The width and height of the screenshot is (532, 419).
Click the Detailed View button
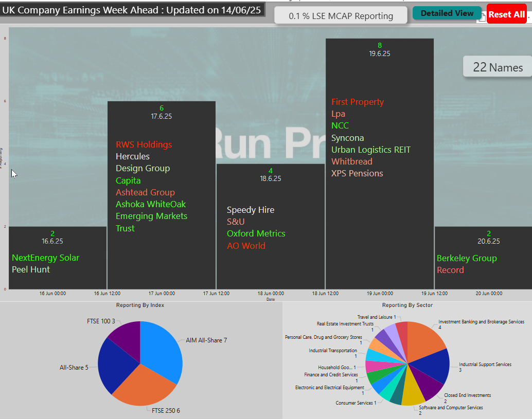click(x=447, y=13)
